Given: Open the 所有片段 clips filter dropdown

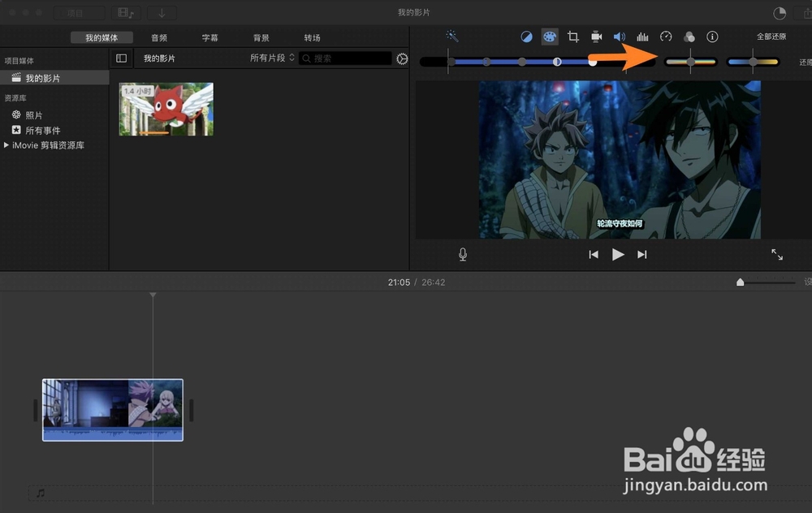Looking at the screenshot, I should coord(270,58).
